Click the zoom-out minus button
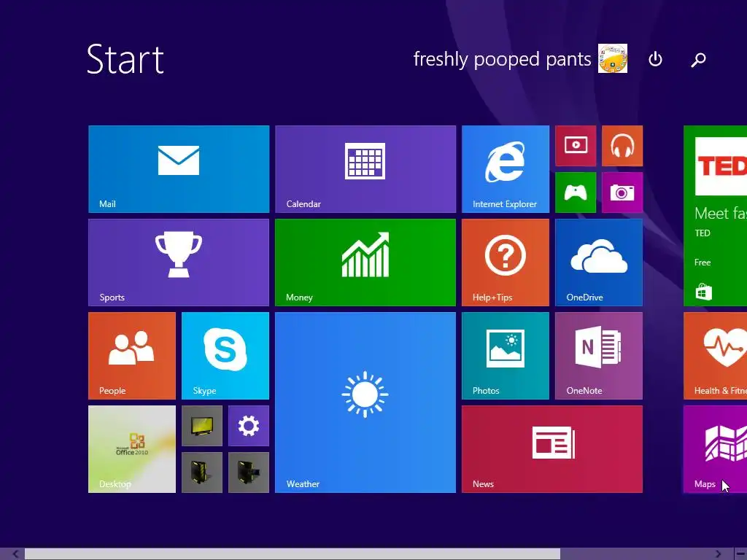 740,554
